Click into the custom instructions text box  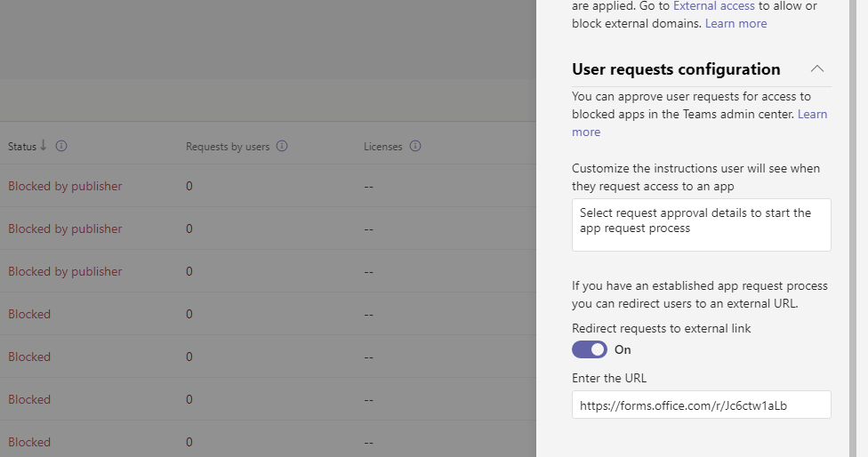[701, 224]
